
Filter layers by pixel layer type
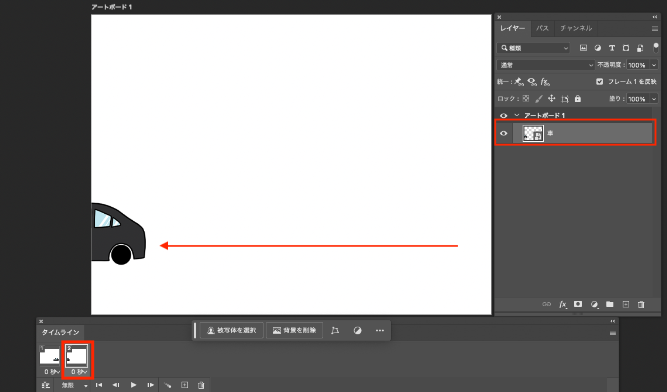(x=583, y=48)
